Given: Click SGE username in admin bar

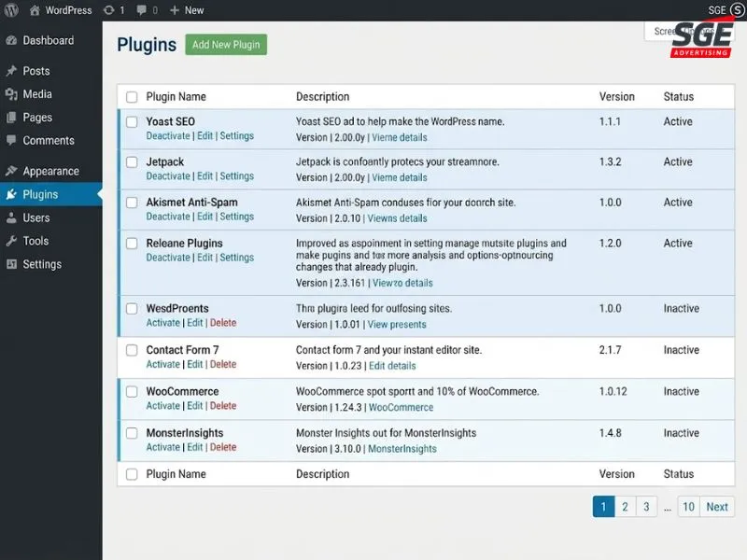Looking at the screenshot, I should pos(716,10).
